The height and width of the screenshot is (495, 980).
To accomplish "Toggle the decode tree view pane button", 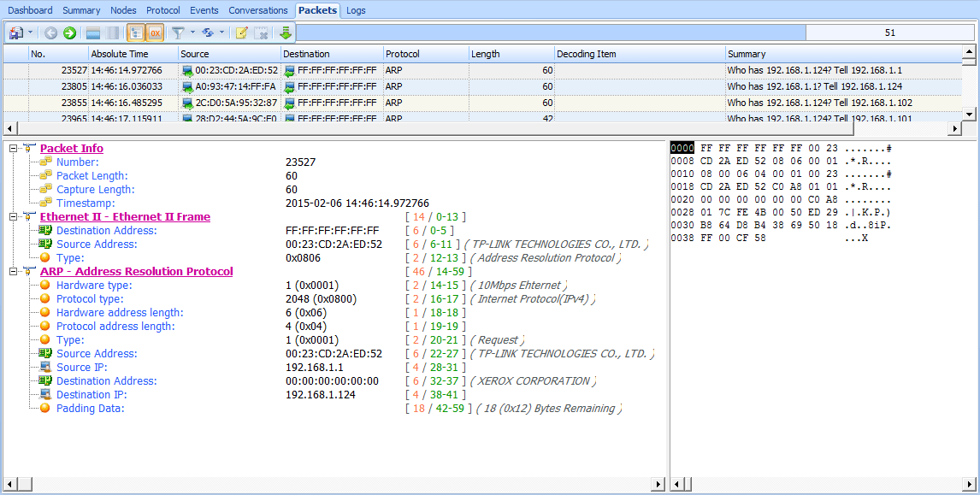I will click(x=136, y=32).
